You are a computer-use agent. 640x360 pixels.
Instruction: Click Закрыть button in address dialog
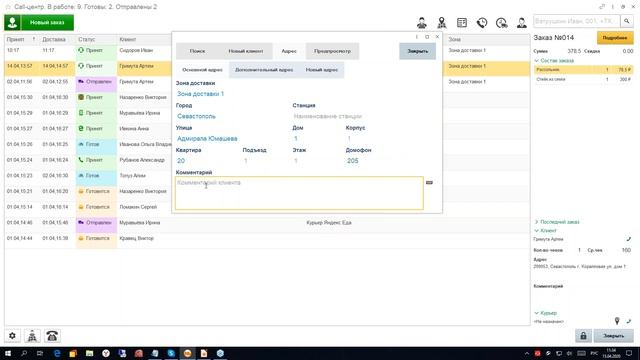click(x=418, y=51)
